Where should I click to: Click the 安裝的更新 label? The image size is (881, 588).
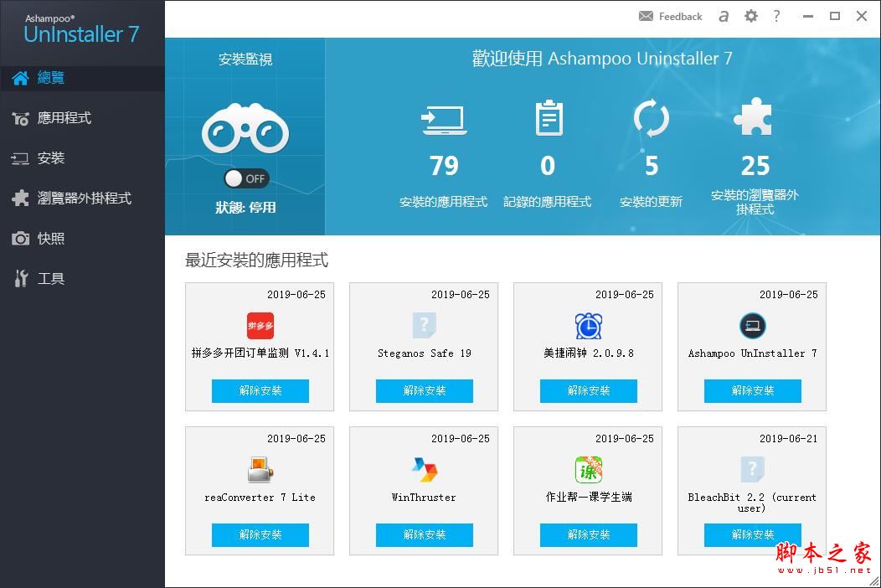[x=652, y=202]
